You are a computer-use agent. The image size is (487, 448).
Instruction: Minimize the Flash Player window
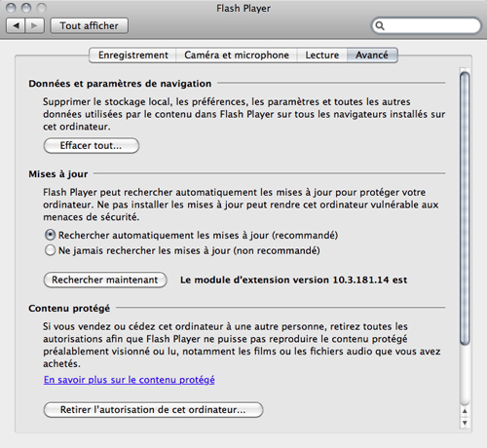(x=26, y=8)
